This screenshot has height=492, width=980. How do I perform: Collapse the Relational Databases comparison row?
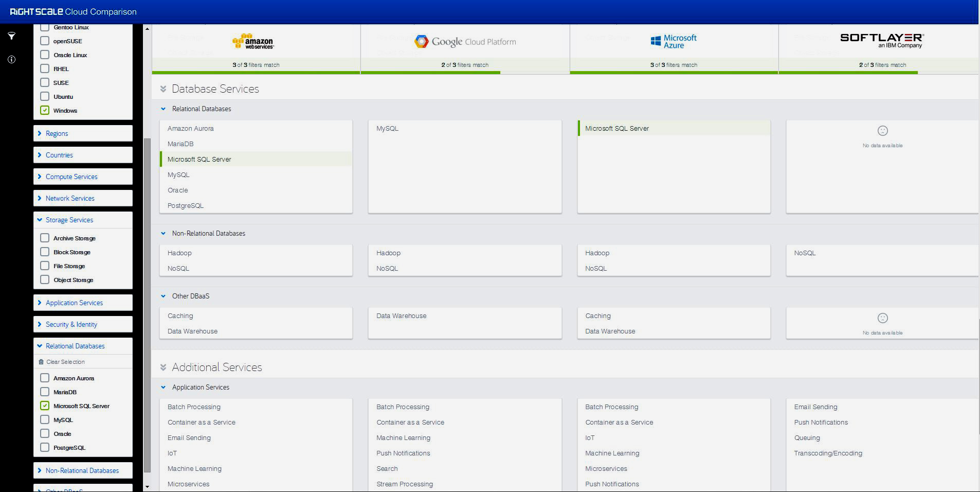pyautogui.click(x=163, y=109)
